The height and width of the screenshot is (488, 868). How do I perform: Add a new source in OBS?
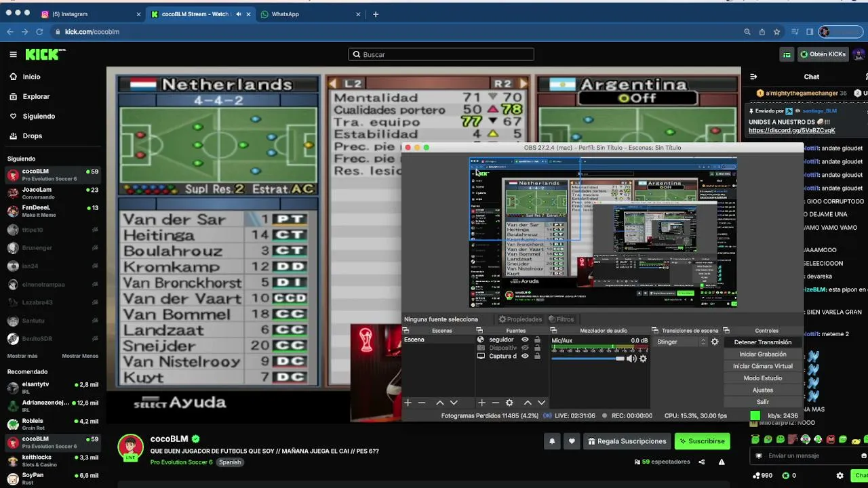481,403
